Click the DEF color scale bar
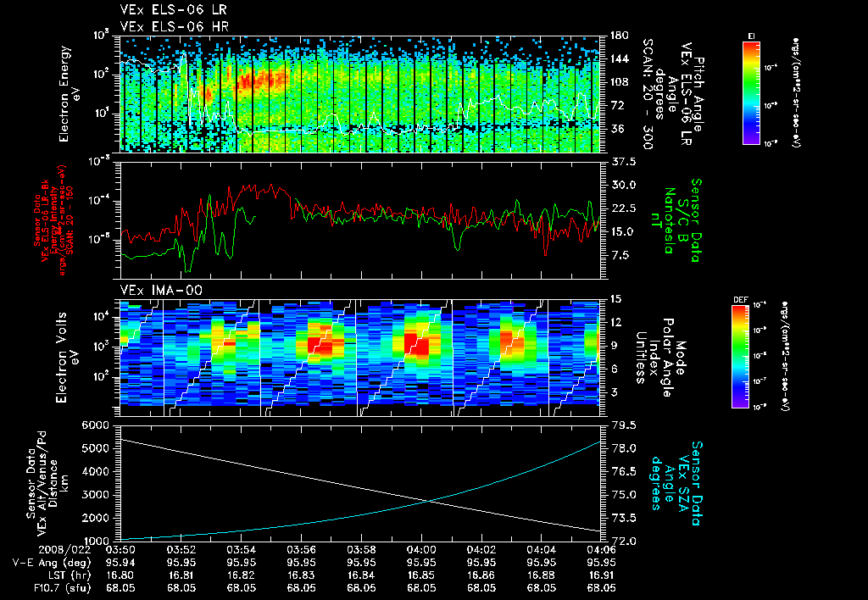This screenshot has width=868, height=600. tap(741, 356)
